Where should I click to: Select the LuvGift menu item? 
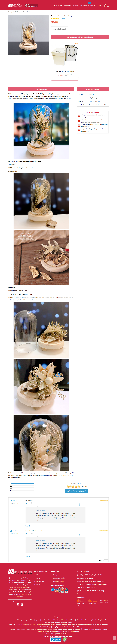[x=93, y=5]
